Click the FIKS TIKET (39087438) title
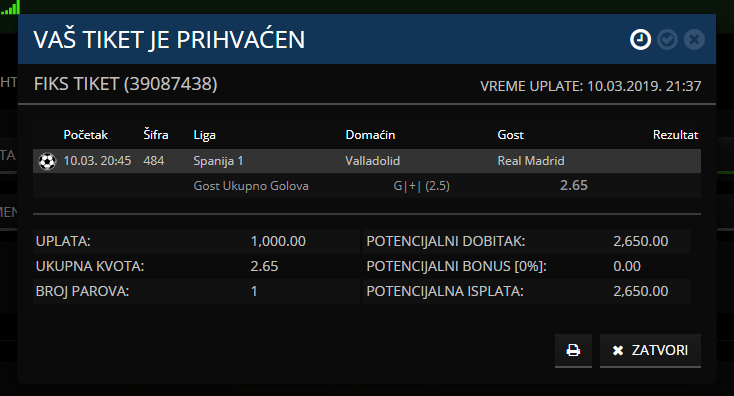Viewport: 734px width, 396px height. [125, 84]
